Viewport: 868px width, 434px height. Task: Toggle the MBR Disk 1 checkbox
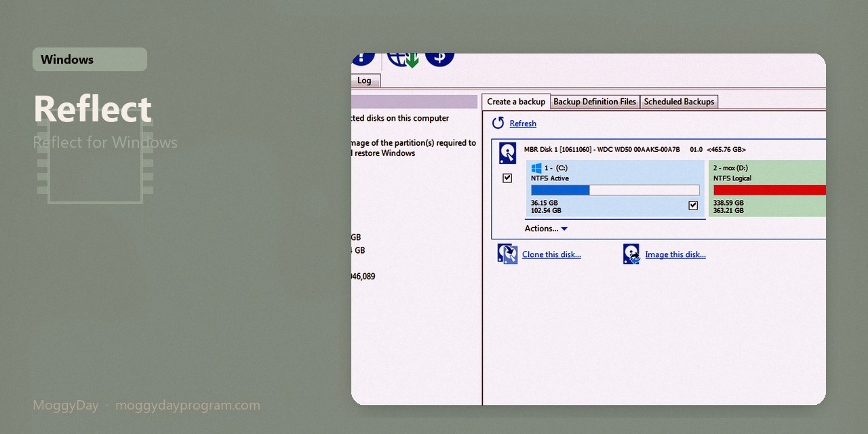(x=507, y=178)
